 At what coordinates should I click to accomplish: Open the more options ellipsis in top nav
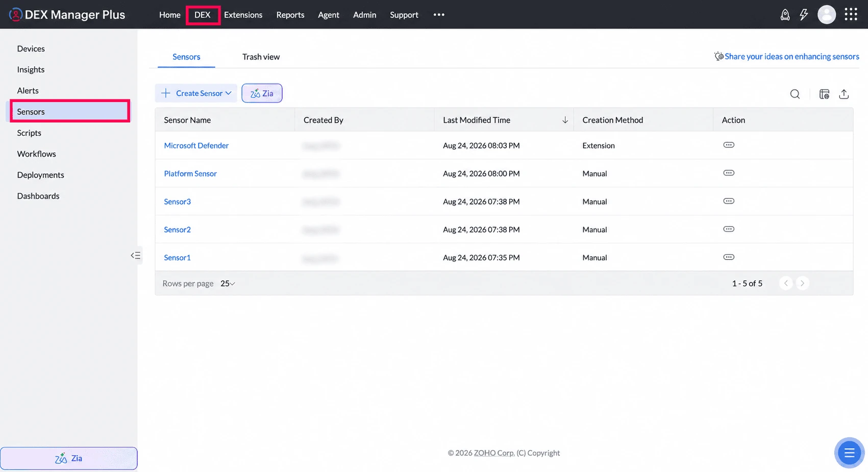[439, 15]
